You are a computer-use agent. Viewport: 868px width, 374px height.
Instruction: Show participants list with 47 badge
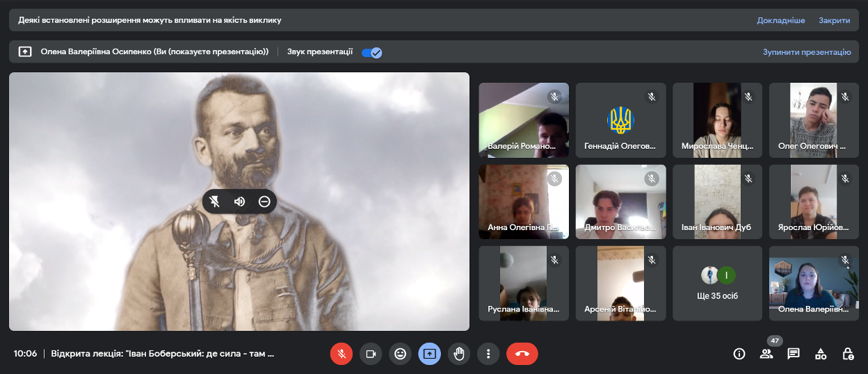pyautogui.click(x=766, y=354)
